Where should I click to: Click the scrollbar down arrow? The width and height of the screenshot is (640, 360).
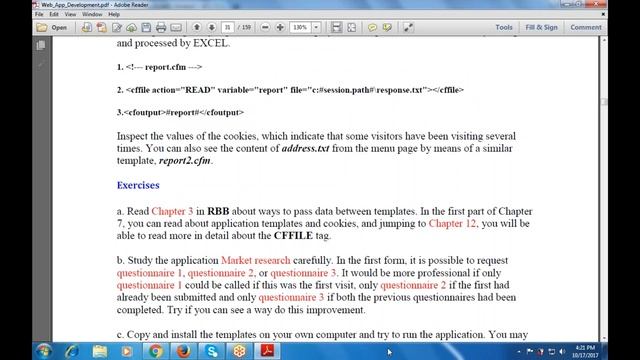[604, 338]
